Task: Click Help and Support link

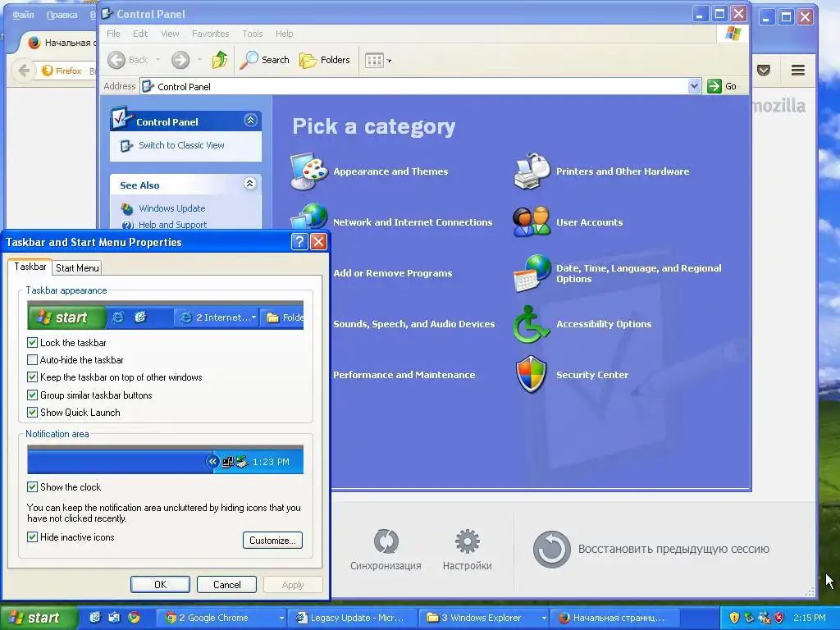Action: pyautogui.click(x=172, y=225)
